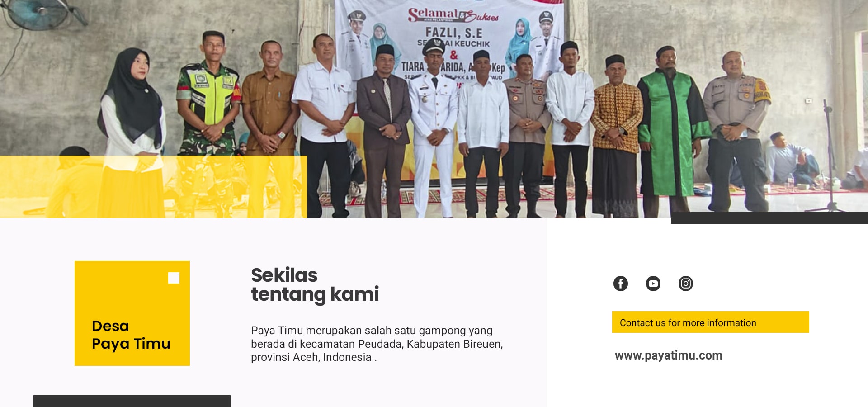The image size is (868, 407).
Task: Select the Sekilas tentang kami heading
Action: click(x=315, y=284)
